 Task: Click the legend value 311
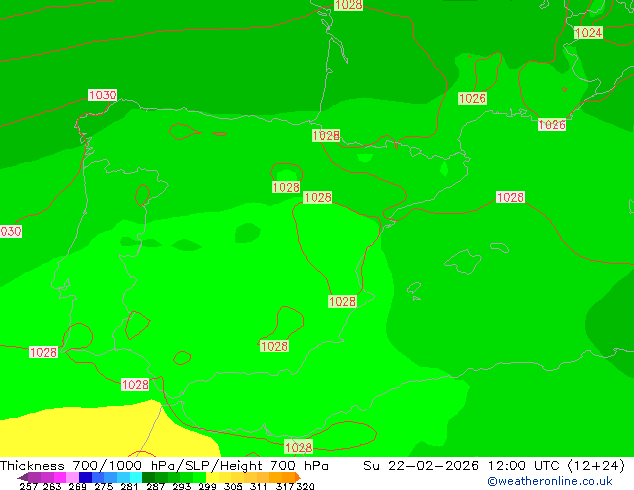259,486
